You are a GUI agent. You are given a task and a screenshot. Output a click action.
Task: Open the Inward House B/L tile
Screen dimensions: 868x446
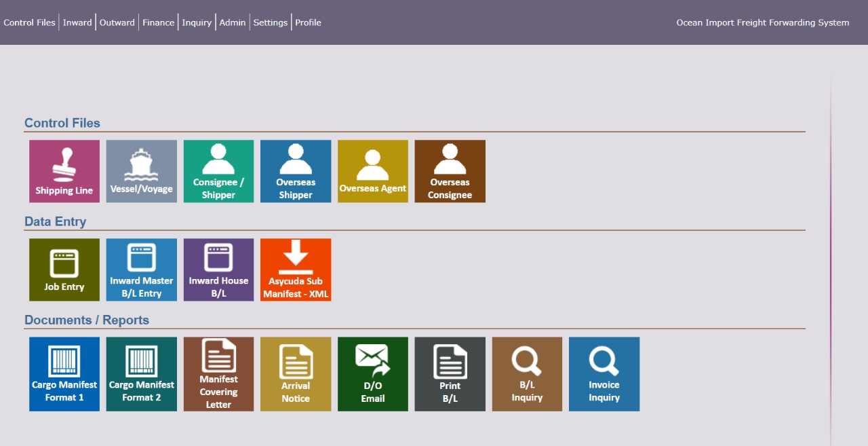click(218, 270)
